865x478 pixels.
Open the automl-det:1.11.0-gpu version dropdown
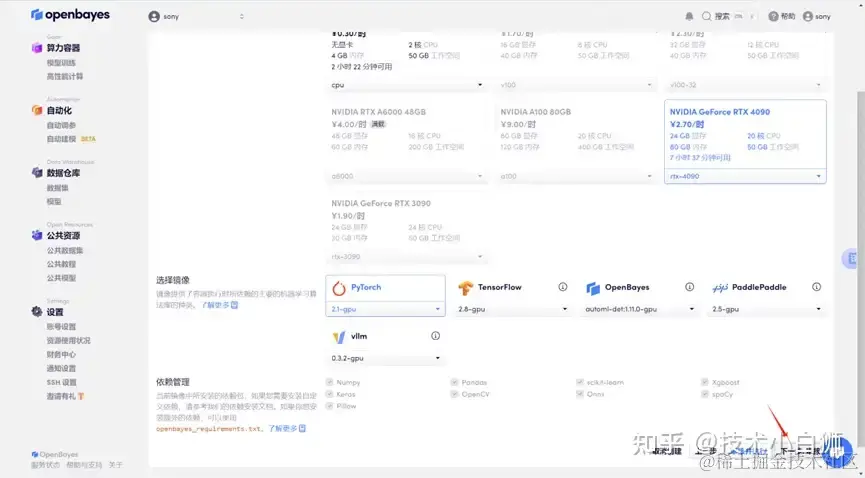coord(639,309)
